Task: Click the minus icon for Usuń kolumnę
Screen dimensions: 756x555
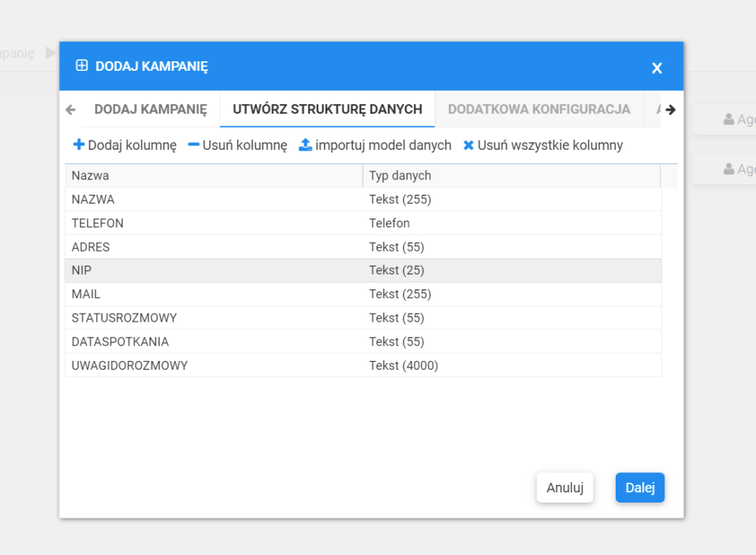Action: click(x=194, y=145)
